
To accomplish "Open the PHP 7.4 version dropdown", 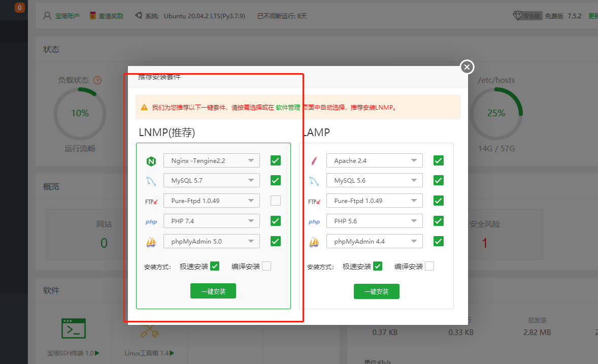I will pyautogui.click(x=211, y=221).
